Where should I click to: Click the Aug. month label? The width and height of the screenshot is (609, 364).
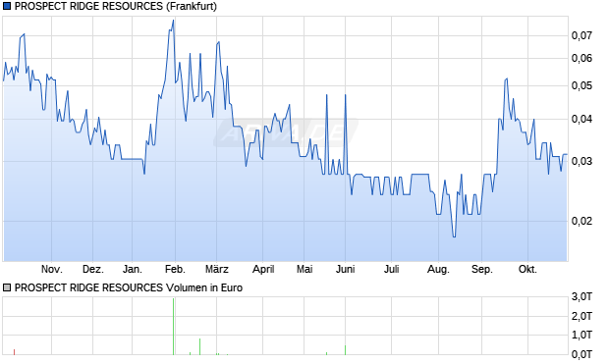click(x=438, y=269)
